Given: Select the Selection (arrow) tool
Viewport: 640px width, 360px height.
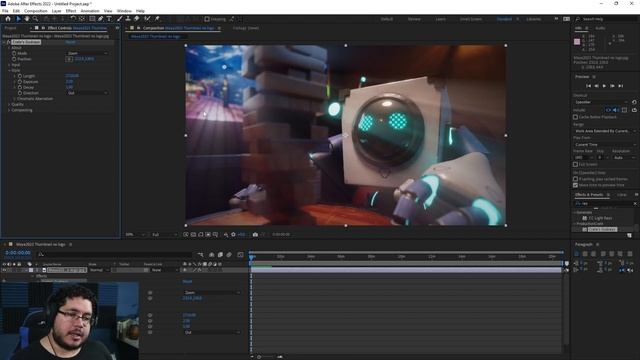Looking at the screenshot, I should (18, 19).
